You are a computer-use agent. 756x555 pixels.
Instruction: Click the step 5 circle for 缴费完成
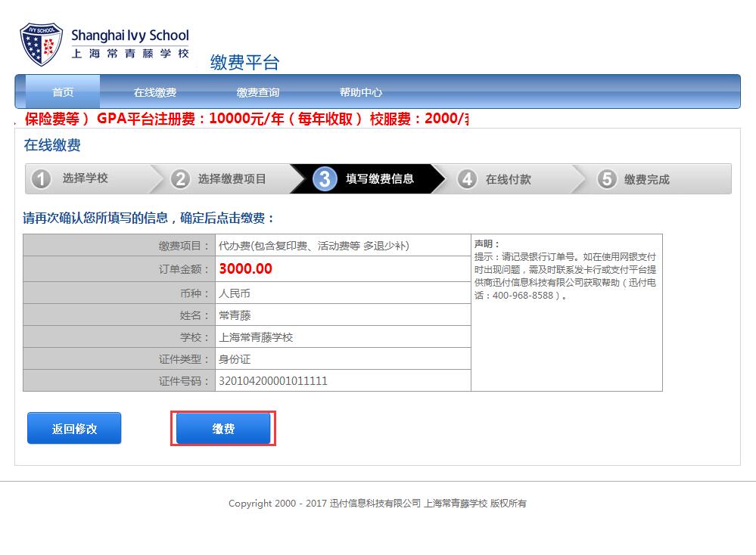click(606, 179)
